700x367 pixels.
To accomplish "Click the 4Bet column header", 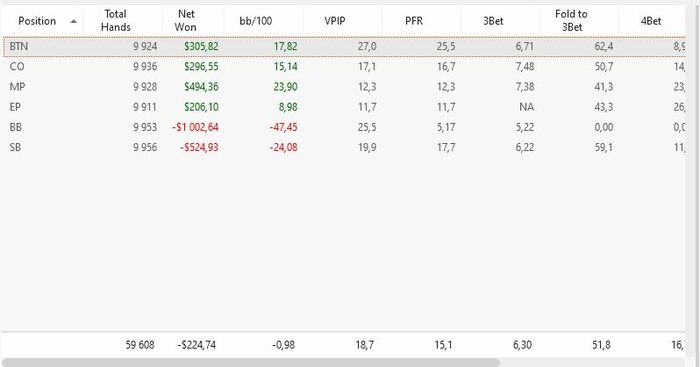I will [x=651, y=21].
